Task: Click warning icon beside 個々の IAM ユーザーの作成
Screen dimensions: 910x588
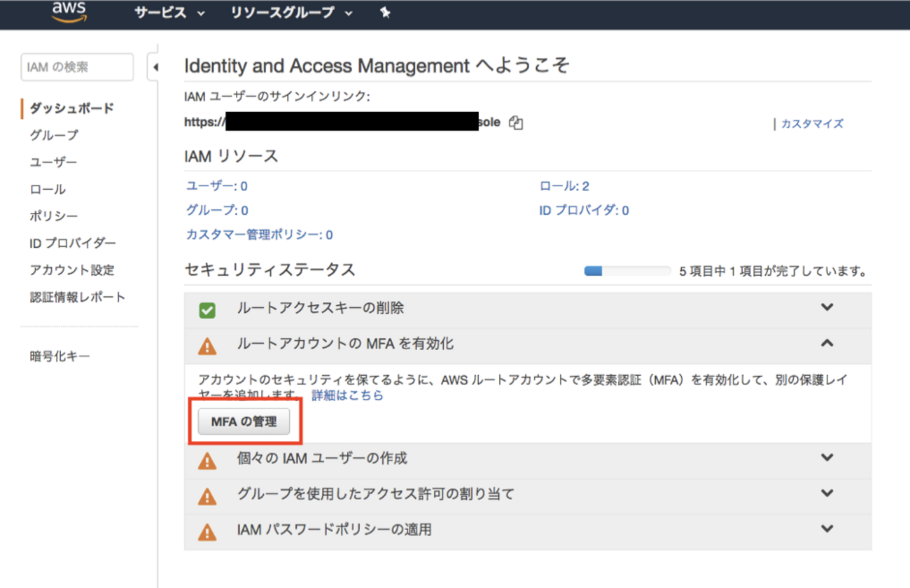Action: [x=207, y=461]
